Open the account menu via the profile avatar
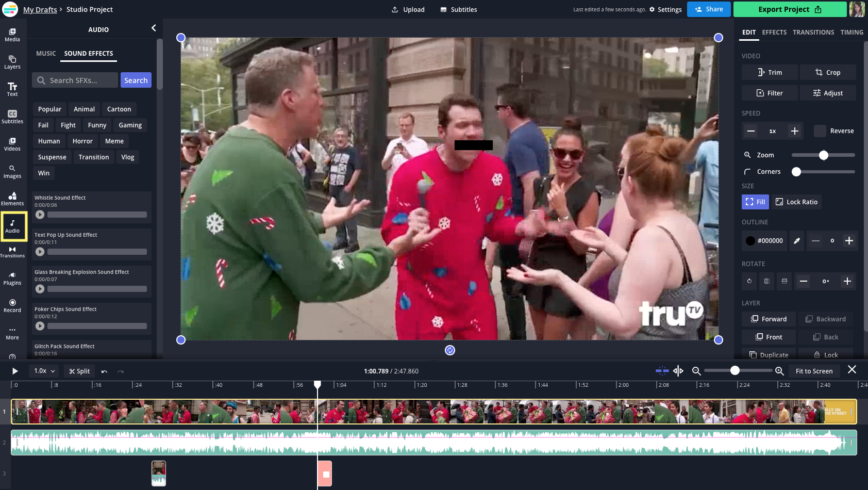The height and width of the screenshot is (490, 868). [857, 9]
